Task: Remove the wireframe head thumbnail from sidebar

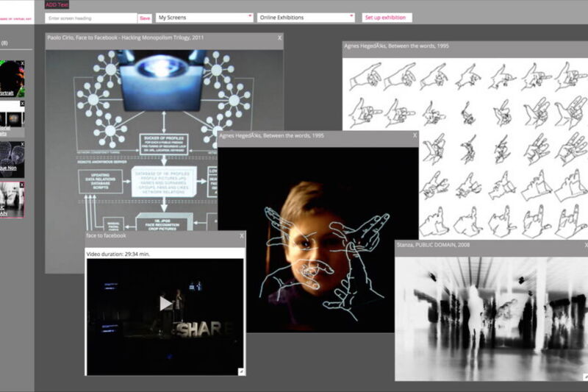Action: 22,144
